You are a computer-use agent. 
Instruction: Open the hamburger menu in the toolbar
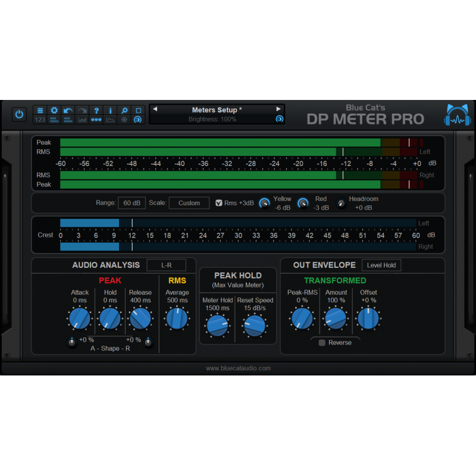coord(40,111)
